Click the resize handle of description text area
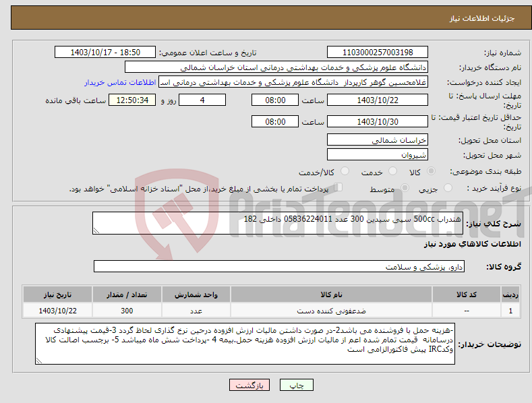The image size is (532, 403). pyautogui.click(x=96, y=230)
